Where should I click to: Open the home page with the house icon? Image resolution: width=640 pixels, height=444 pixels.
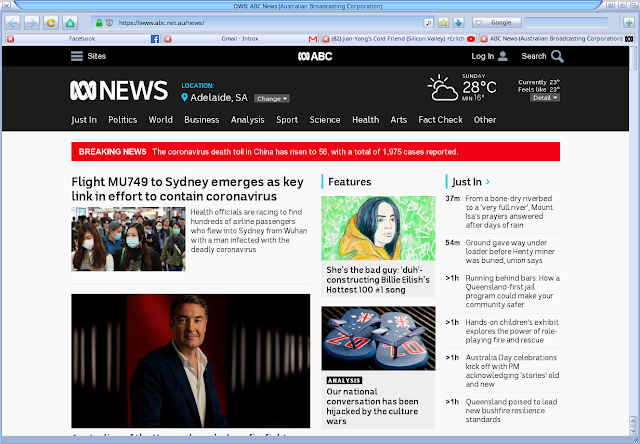[x=70, y=22]
